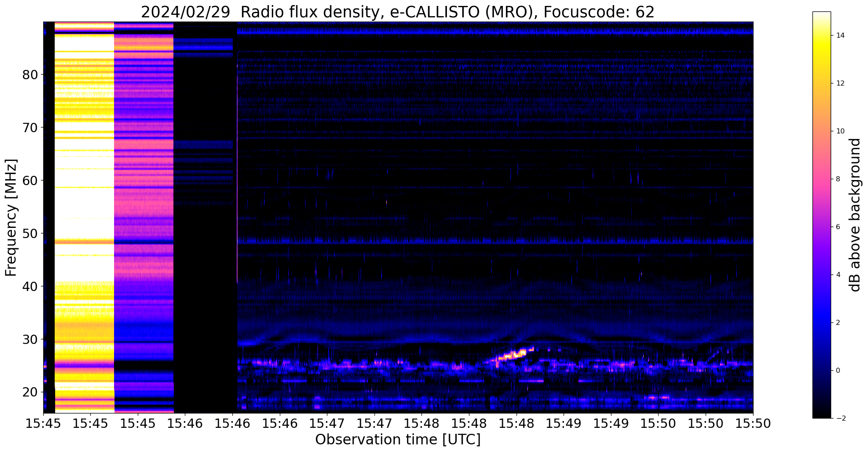
Task: Click the colorbar tick label 4
Action: tap(837, 275)
